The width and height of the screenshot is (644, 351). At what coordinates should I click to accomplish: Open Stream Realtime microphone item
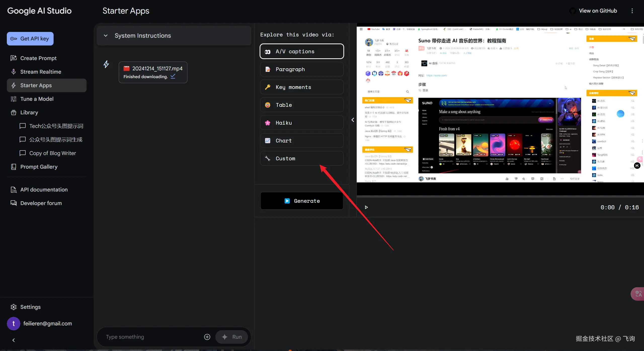click(41, 72)
